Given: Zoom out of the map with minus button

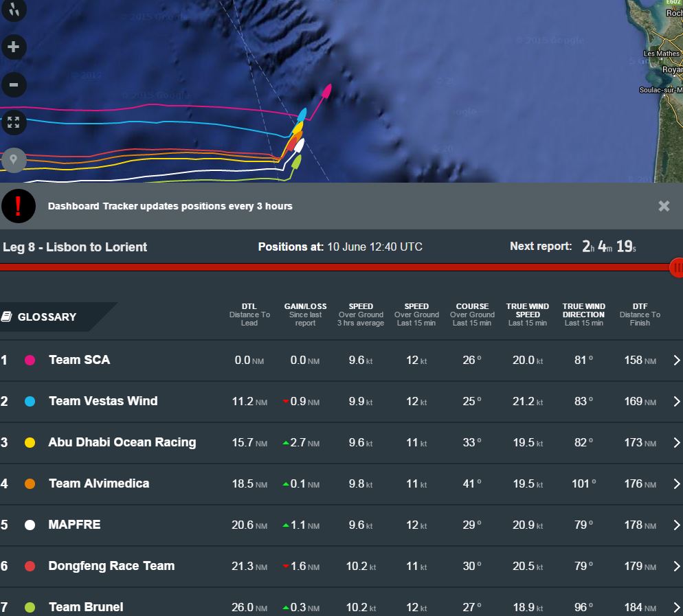Looking at the screenshot, I should tap(14, 85).
